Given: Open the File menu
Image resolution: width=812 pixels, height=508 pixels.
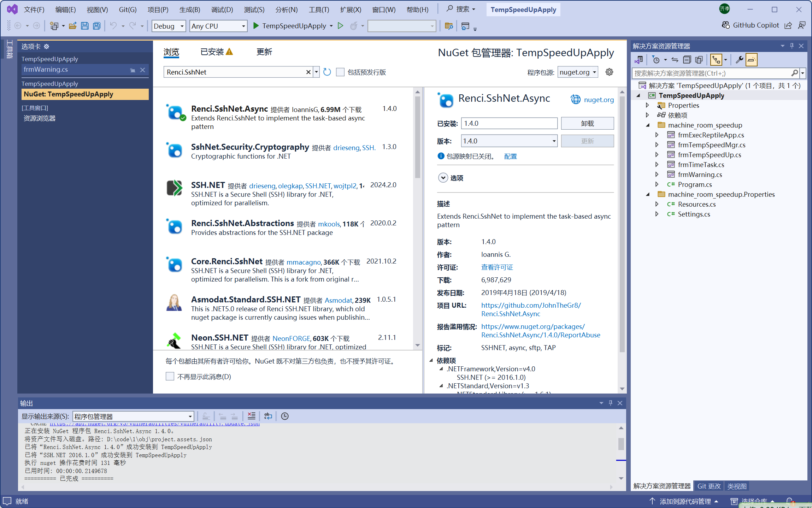Looking at the screenshot, I should tap(34, 10).
